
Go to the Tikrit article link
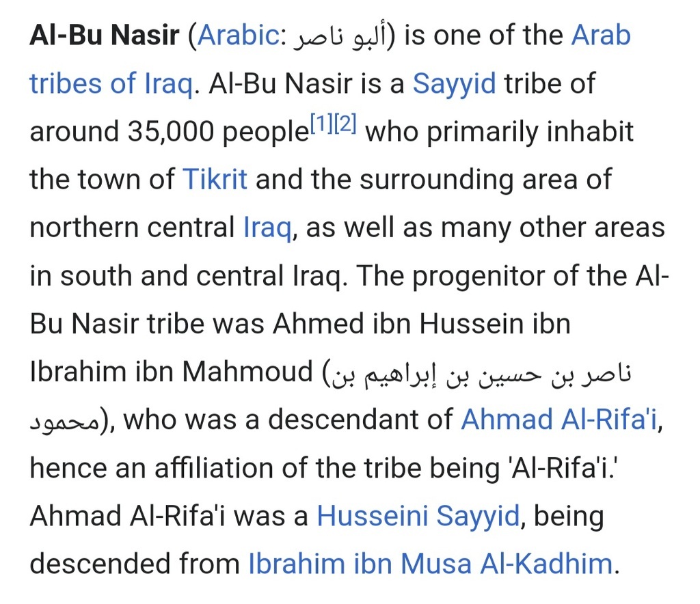[x=215, y=179]
